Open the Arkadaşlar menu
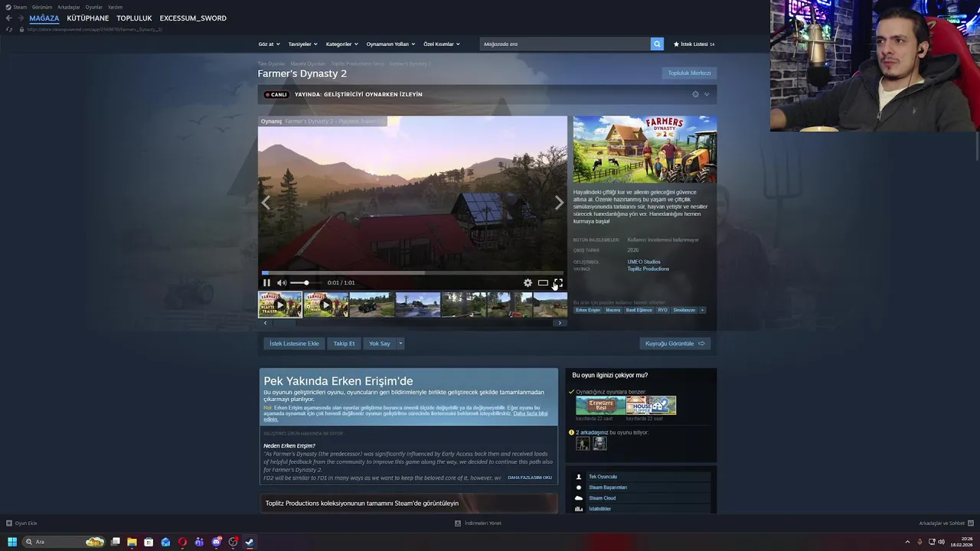This screenshot has height=551, width=980. point(69,7)
